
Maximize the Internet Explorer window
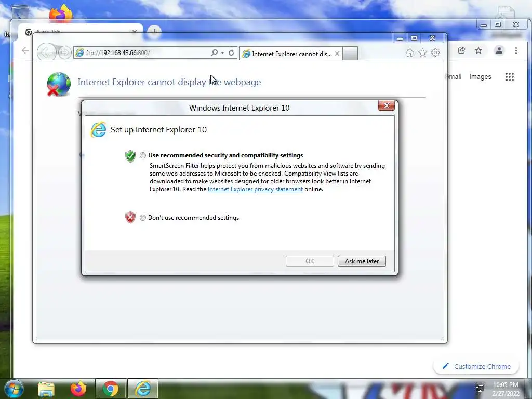pos(414,38)
